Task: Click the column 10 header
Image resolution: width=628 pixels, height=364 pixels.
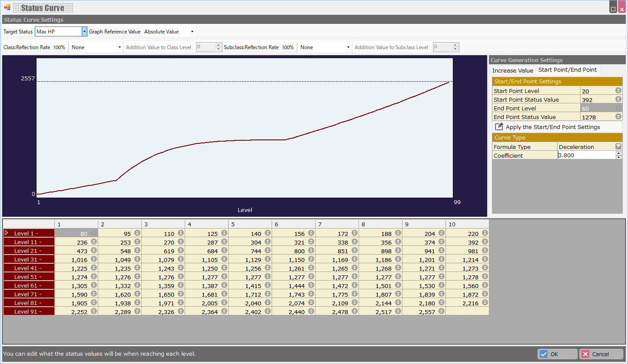Action: coord(467,224)
